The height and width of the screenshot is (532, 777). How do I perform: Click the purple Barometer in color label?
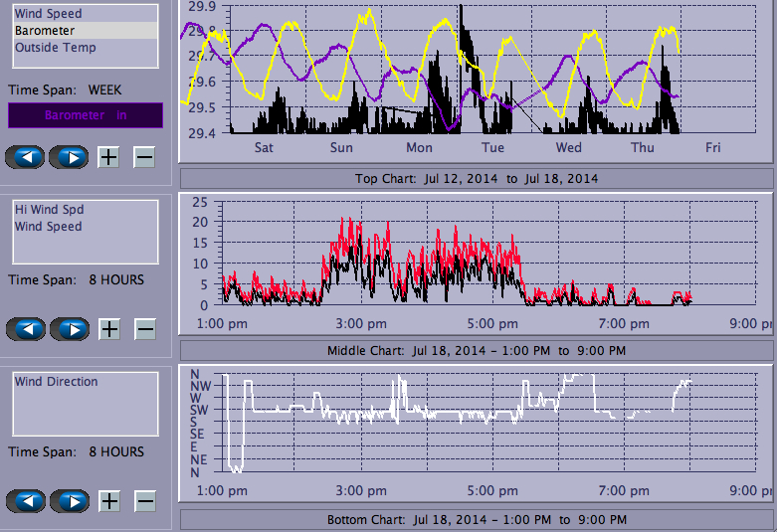85,115
